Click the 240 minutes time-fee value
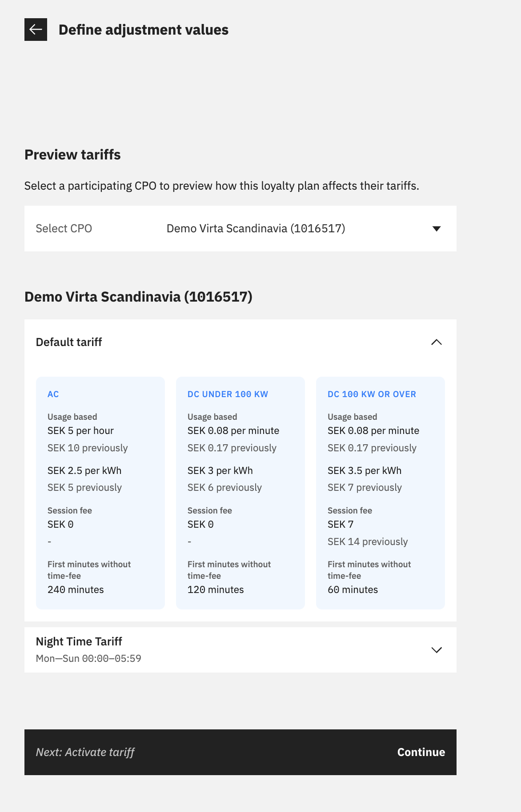 pos(76,589)
